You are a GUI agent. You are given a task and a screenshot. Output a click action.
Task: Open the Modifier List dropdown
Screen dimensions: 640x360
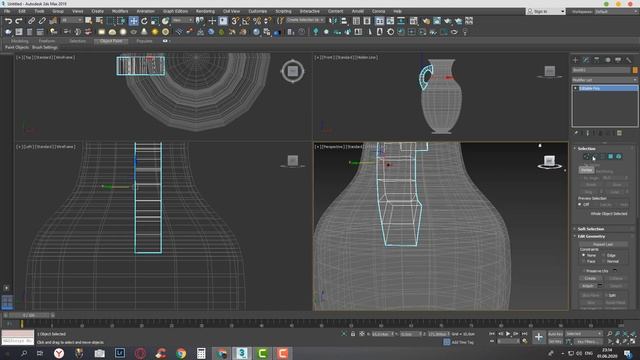604,80
